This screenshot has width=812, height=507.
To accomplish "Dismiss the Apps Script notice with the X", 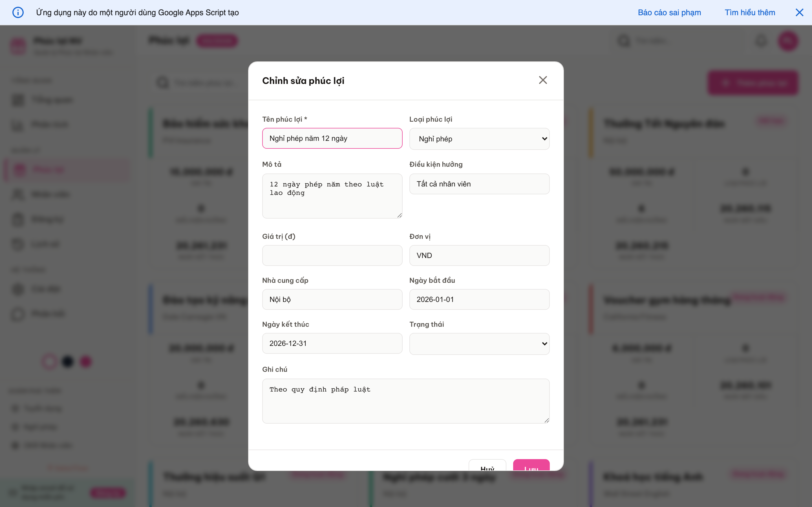I will point(800,12).
